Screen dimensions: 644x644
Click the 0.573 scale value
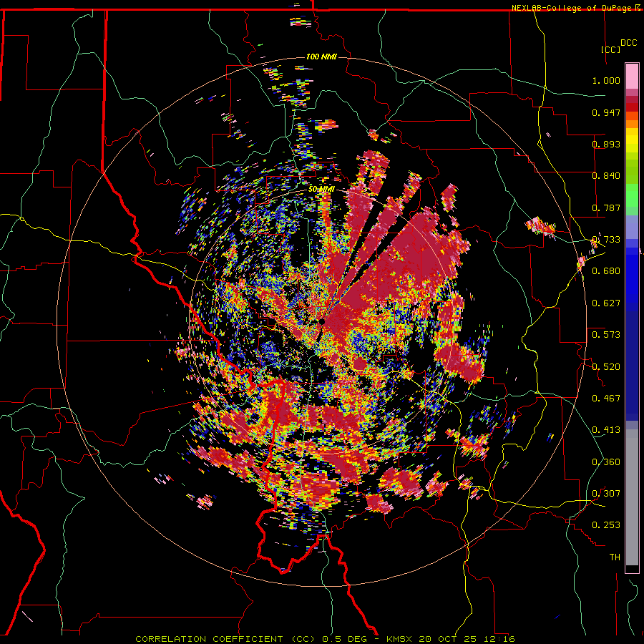click(606, 335)
